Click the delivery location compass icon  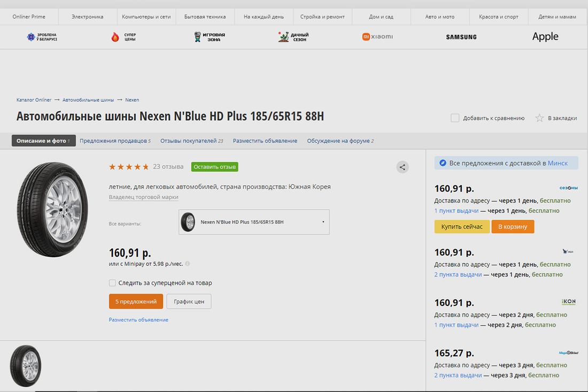[443, 163]
